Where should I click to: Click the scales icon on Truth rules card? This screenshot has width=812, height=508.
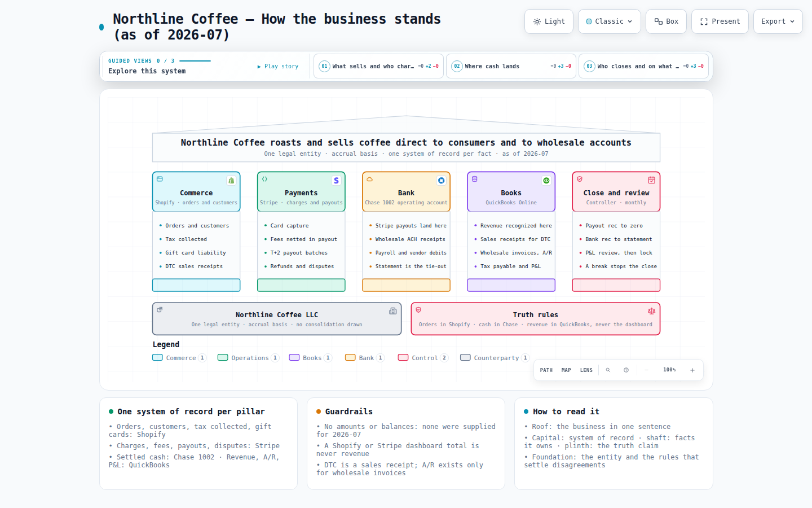(651, 311)
